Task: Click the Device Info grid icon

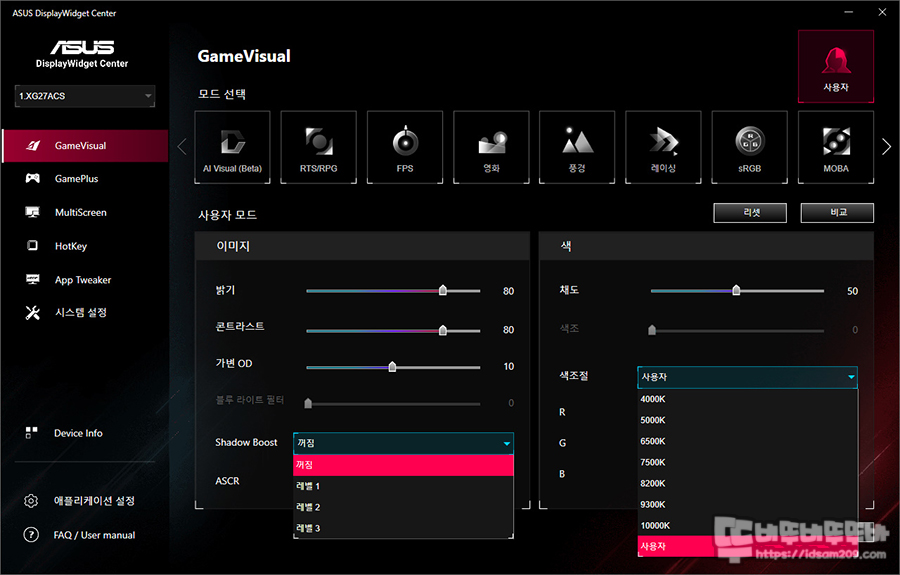Action: tap(32, 433)
